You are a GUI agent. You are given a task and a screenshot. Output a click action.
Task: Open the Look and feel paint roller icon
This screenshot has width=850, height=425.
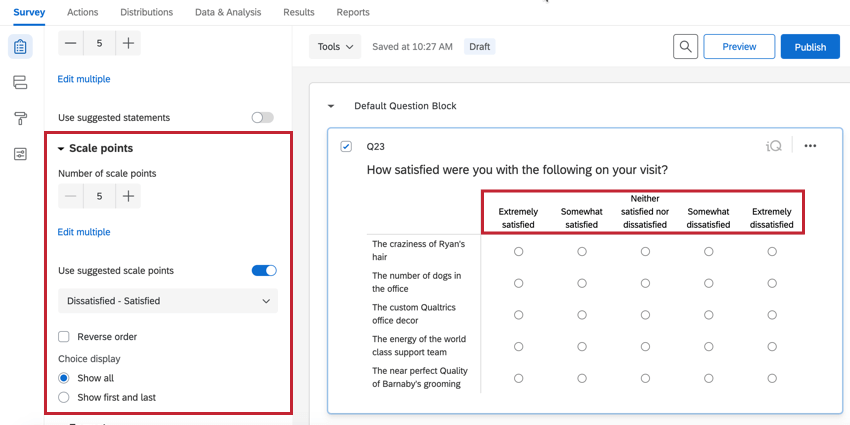coord(20,118)
